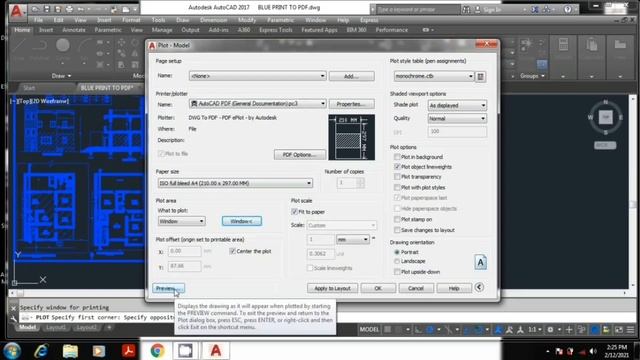Click the paper size preview thumbnail
640x360 pixels.
coord(351,137)
